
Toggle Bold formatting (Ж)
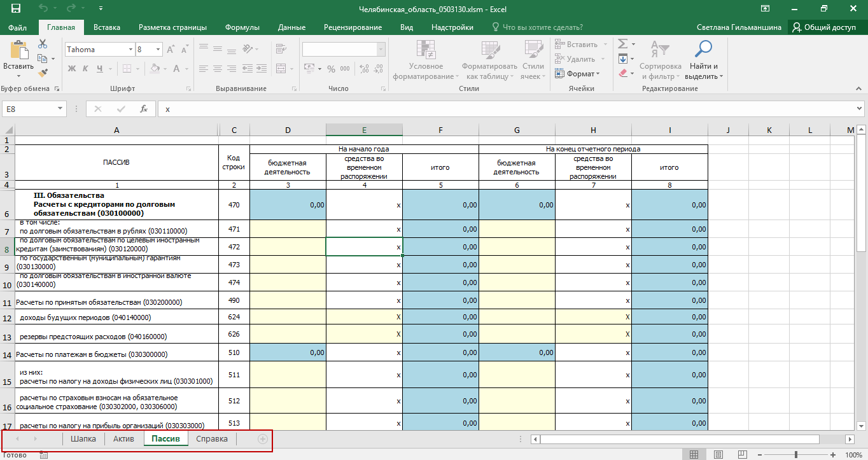(72, 69)
